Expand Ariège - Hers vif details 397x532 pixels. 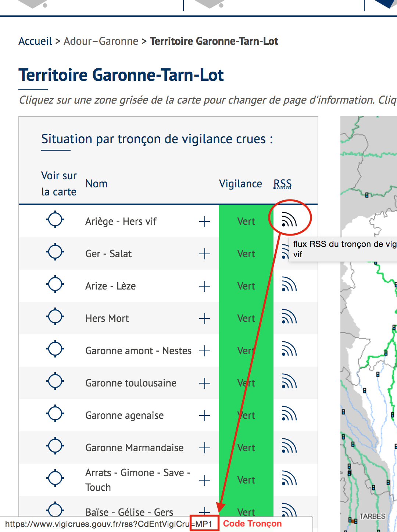point(204,222)
